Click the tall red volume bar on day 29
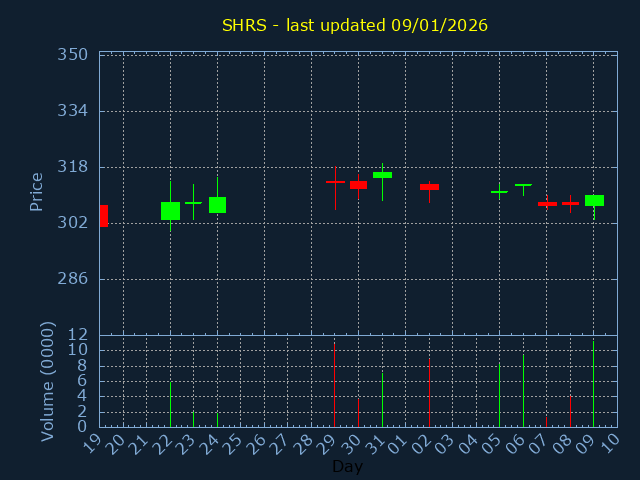The image size is (640, 480). click(334, 385)
